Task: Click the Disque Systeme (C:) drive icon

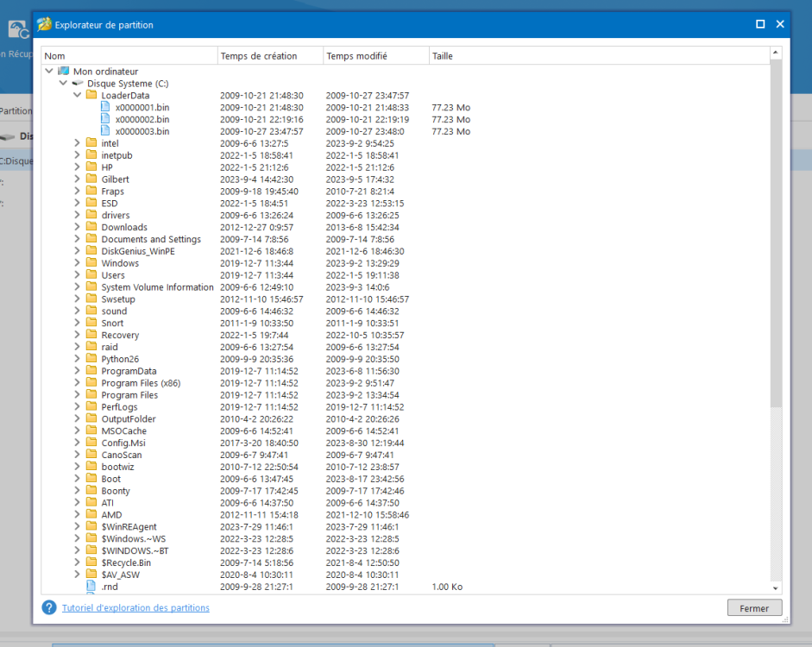Action: click(78, 84)
